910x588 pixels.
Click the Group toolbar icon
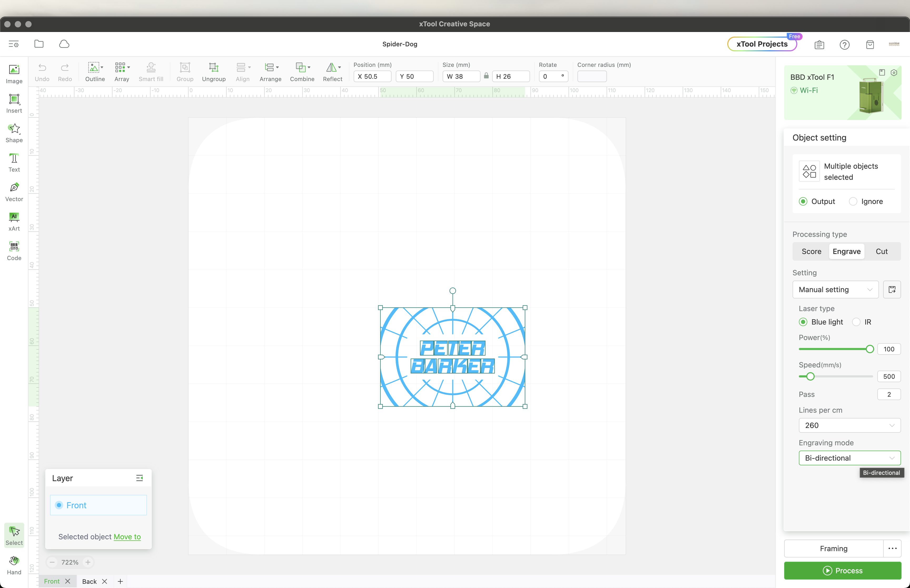click(185, 72)
